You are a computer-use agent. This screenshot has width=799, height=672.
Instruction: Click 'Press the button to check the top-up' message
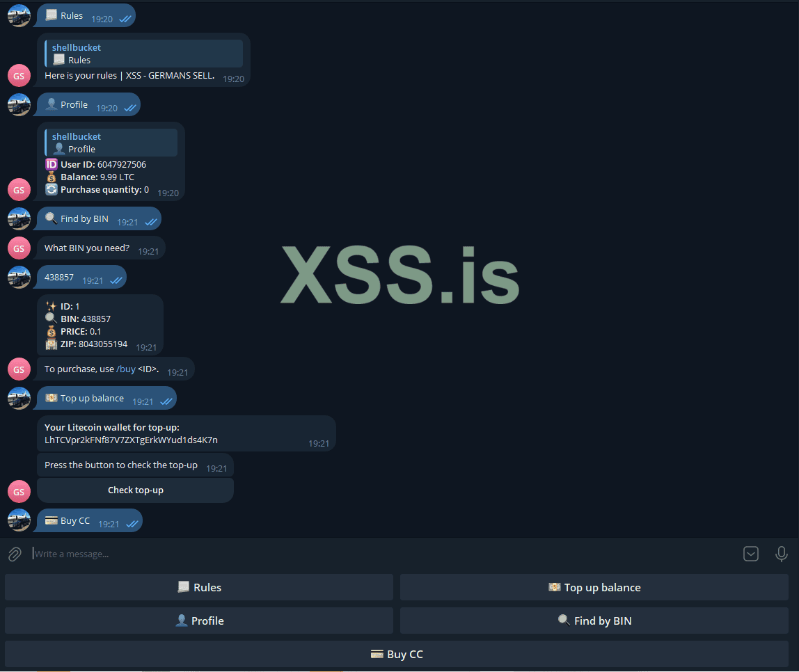pos(136,465)
